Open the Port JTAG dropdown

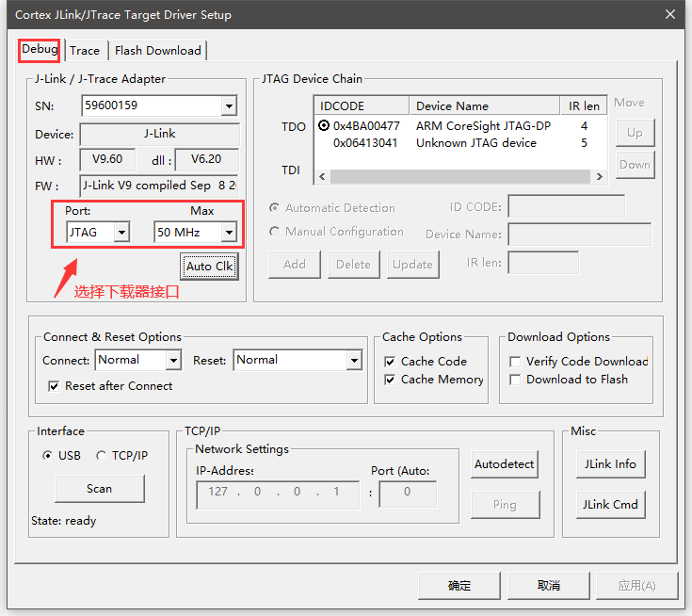click(x=121, y=232)
